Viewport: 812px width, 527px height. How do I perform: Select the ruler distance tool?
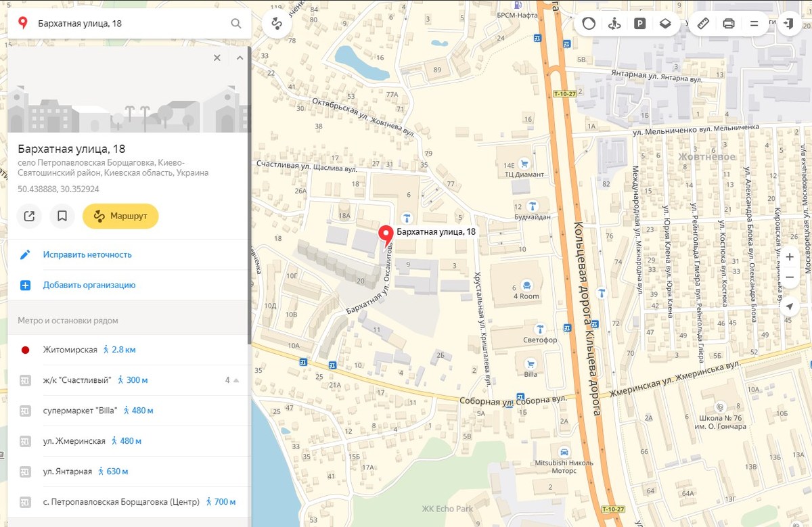703,24
